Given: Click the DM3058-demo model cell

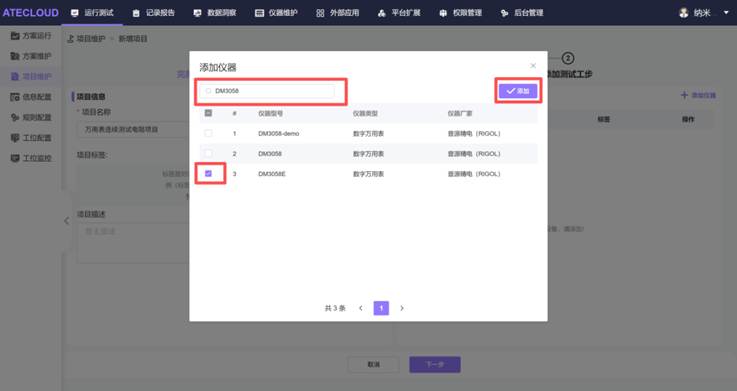Looking at the screenshot, I should click(x=278, y=133).
